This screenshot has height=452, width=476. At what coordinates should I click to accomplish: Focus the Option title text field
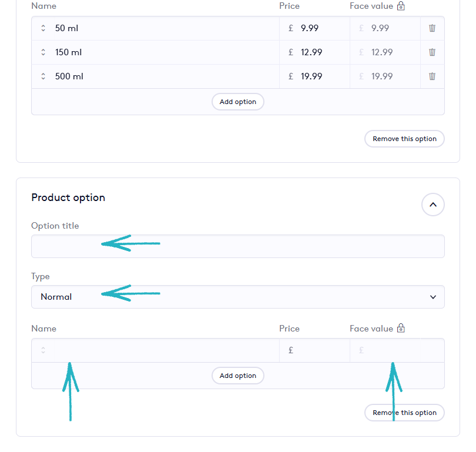tap(237, 246)
